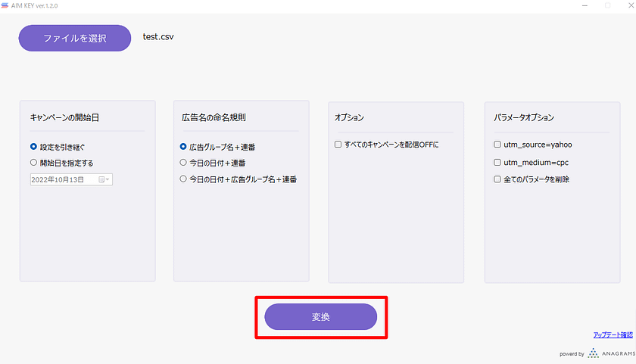Select the 設定を引き継ぐ radio option
636x364 pixels.
tap(33, 146)
